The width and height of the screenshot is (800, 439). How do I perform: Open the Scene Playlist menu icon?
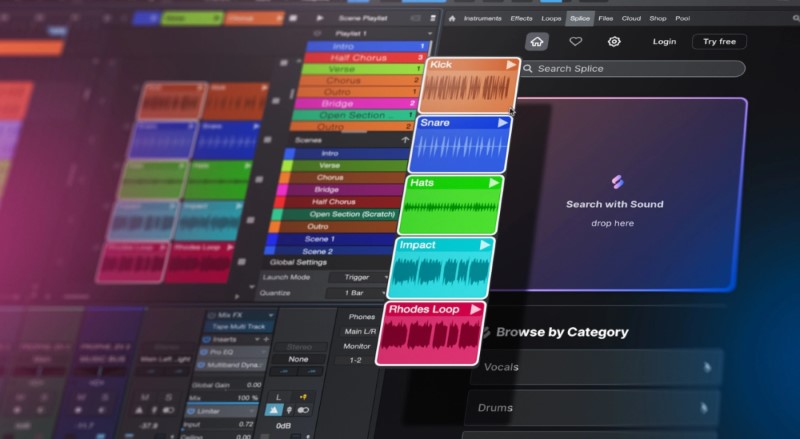click(x=433, y=18)
